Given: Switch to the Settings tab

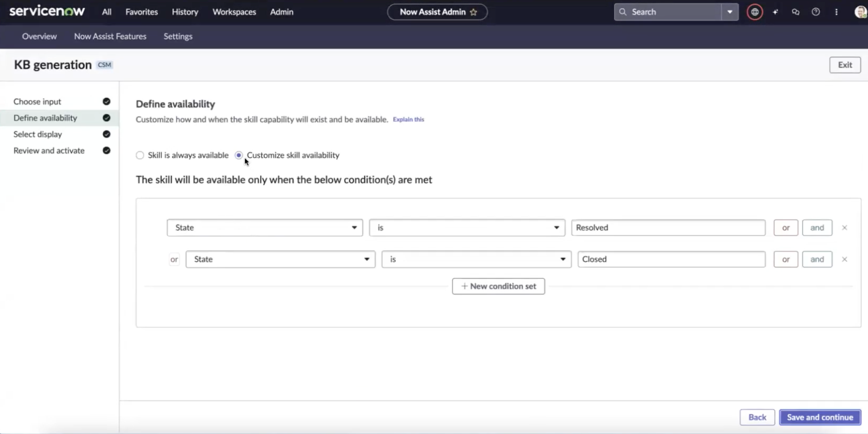Looking at the screenshot, I should (x=178, y=36).
